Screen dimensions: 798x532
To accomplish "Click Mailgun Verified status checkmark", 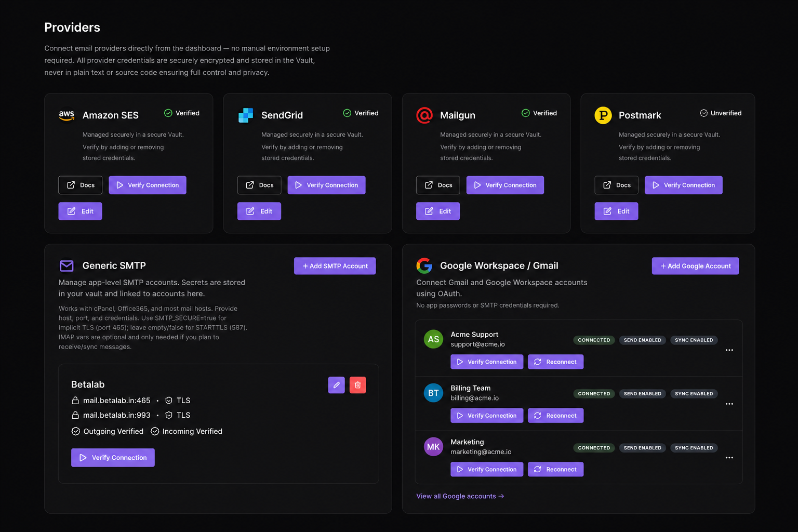I will 526,113.
